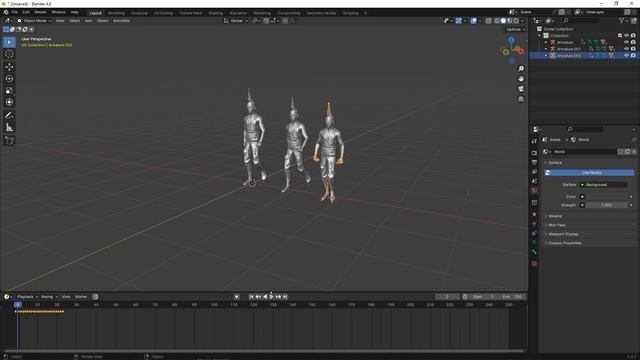Hide Armature.002 in viewport via eye icon
640x360 pixels.
click(x=626, y=56)
